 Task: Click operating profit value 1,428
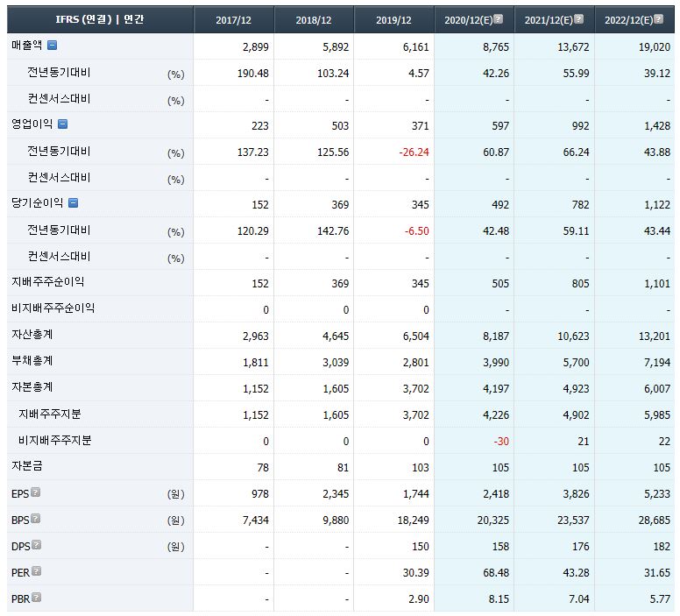(656, 126)
